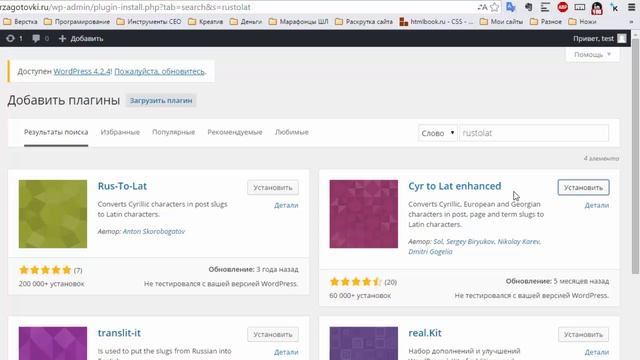Click the Cyr to Lat enhanced title
The image size is (640, 360).
point(455,186)
